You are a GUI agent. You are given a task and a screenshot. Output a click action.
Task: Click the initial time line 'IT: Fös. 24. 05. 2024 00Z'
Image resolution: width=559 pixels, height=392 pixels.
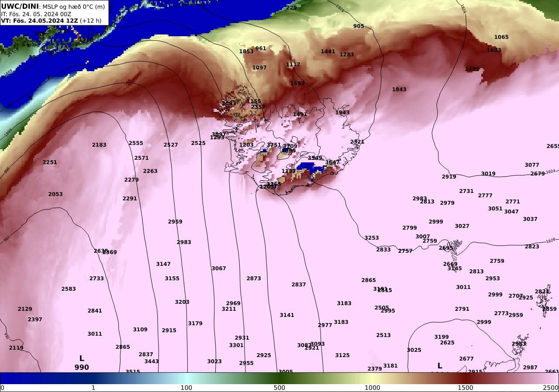[x=36, y=14]
